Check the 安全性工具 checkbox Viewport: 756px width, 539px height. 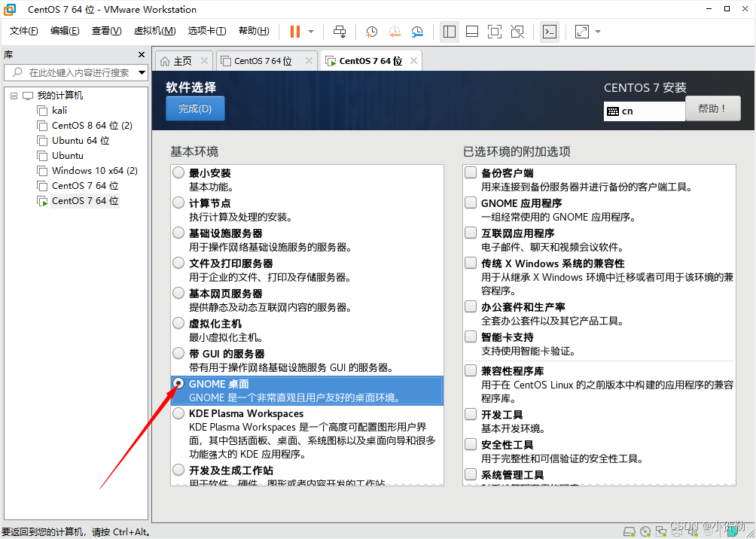click(471, 443)
